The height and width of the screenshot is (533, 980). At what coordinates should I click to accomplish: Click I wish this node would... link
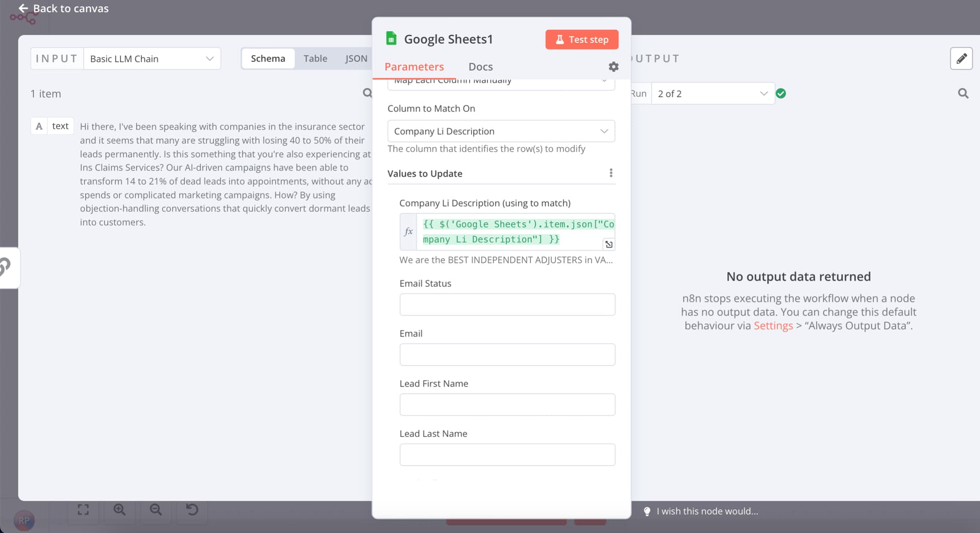click(707, 511)
